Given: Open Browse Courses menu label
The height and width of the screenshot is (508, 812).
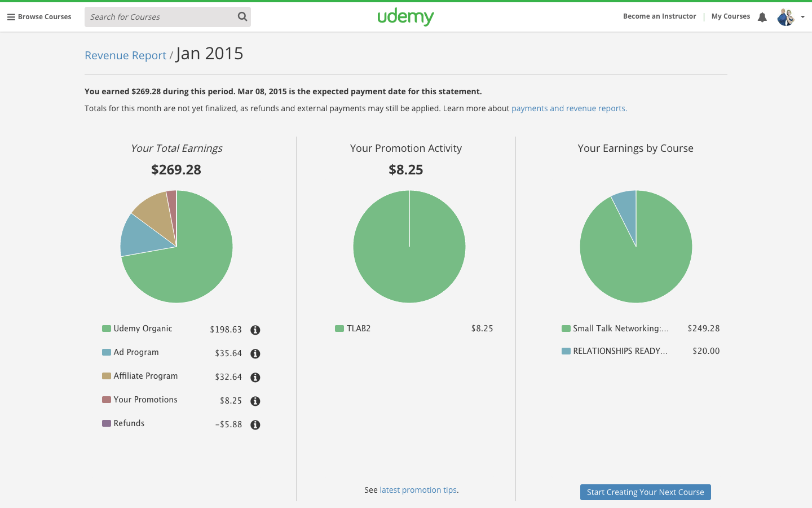Looking at the screenshot, I should point(45,17).
